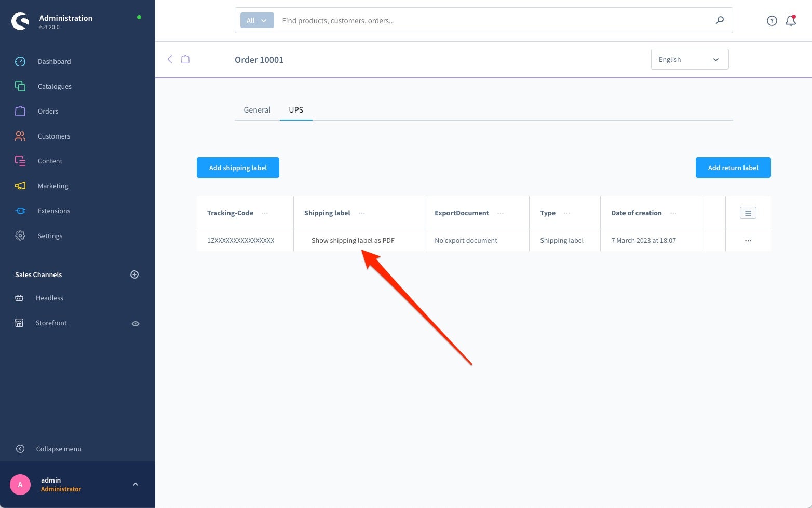This screenshot has width=812, height=508.
Task: Open the Content layout icon
Action: click(20, 161)
